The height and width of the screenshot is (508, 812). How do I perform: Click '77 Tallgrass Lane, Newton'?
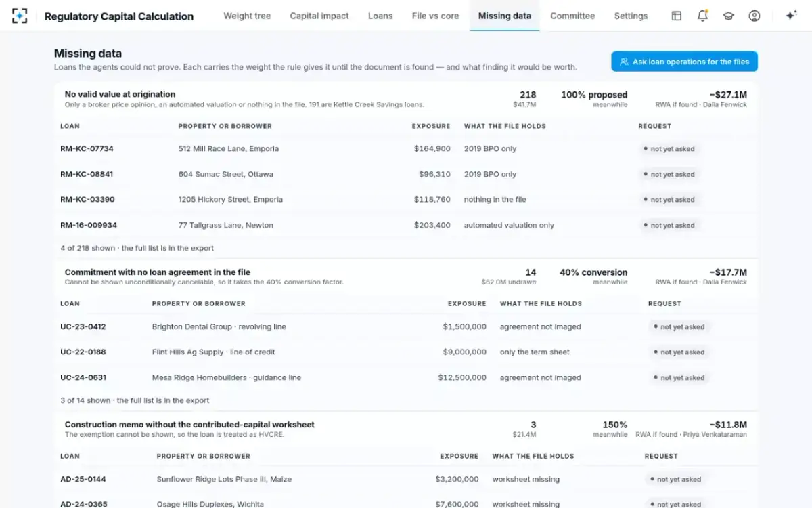click(226, 226)
